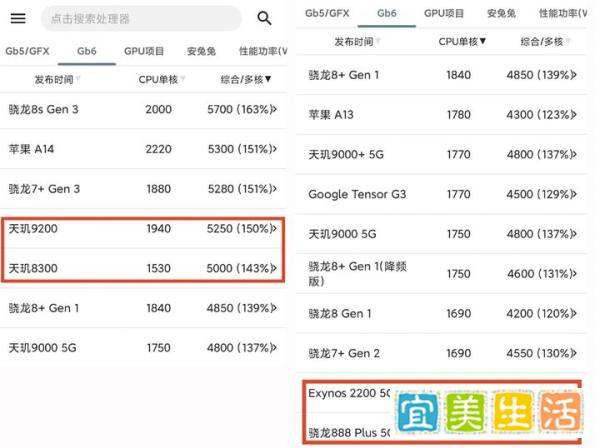The image size is (600, 448).
Task: Click the 4500 (129%) multi-core score
Action: (538, 194)
